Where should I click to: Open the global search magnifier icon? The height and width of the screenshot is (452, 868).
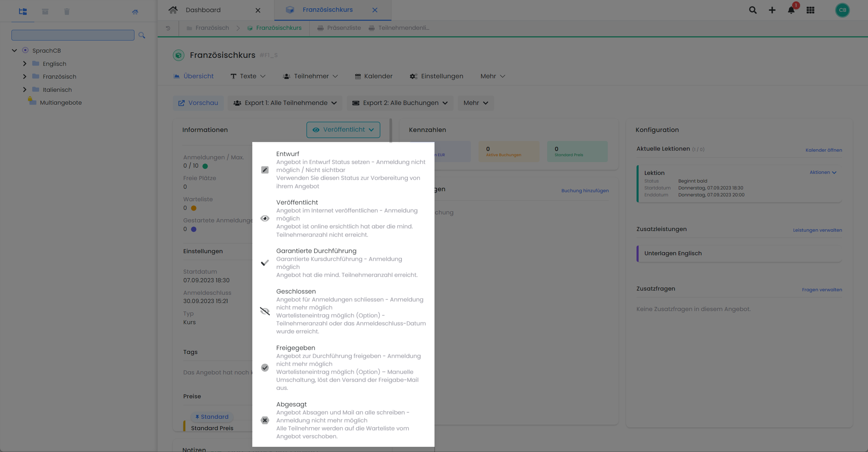tap(753, 10)
